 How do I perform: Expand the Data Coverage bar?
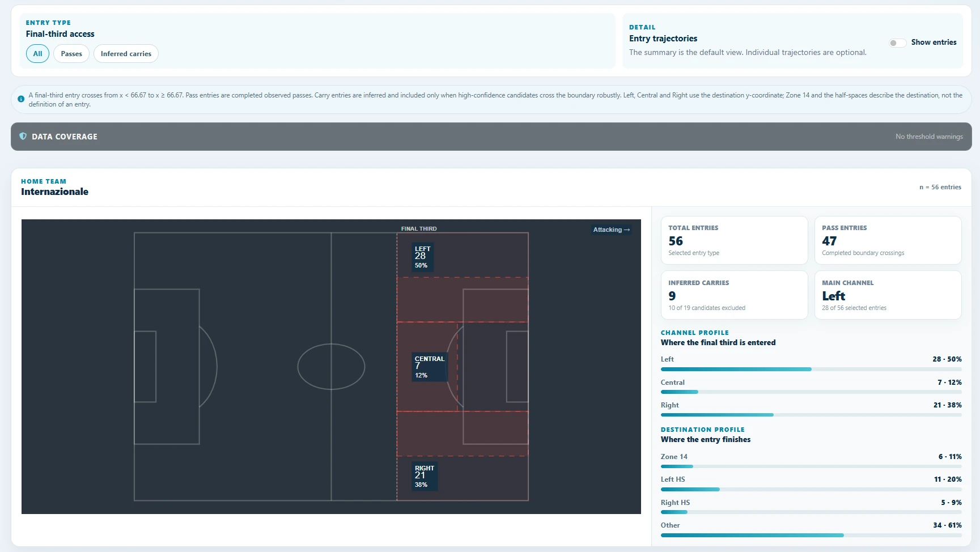(x=491, y=137)
